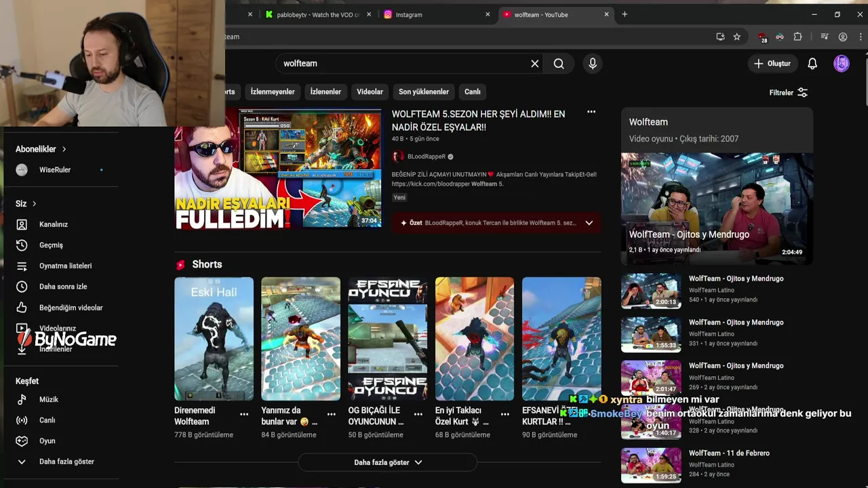Open the account avatar menu
The width and height of the screenshot is (868, 488).
[x=842, y=64]
